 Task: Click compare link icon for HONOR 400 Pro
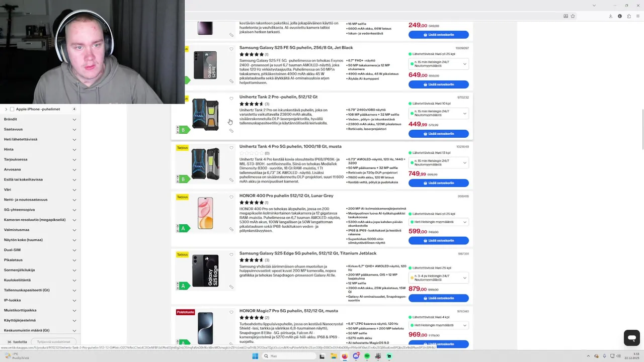[x=231, y=229]
